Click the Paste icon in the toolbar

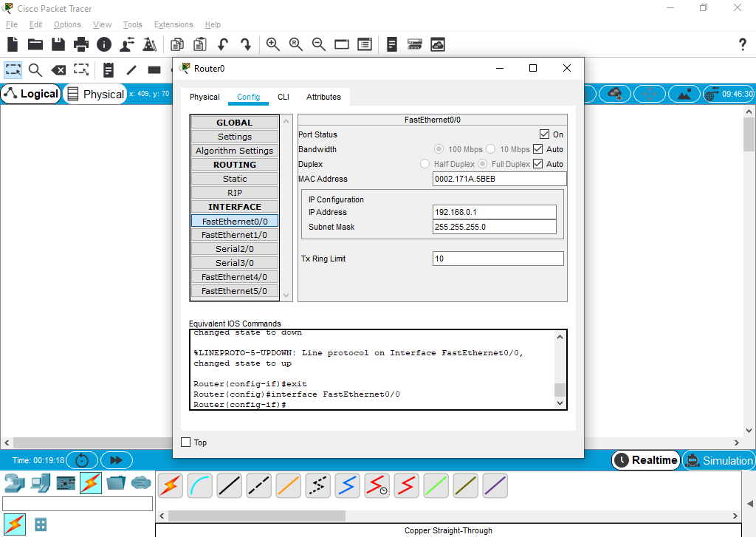click(x=199, y=44)
